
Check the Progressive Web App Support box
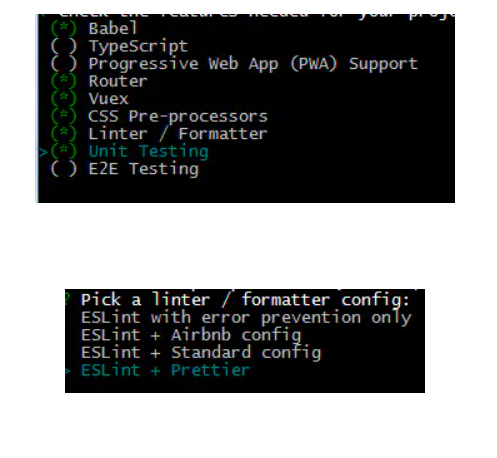click(63, 63)
